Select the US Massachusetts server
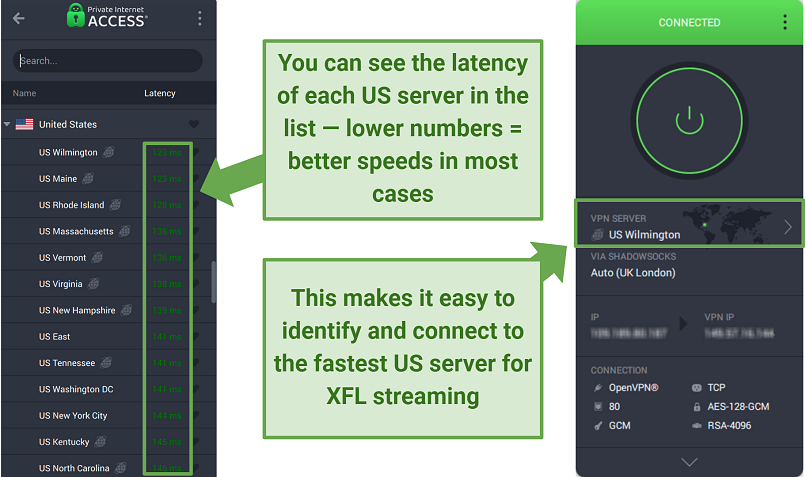The image size is (806, 477). point(108,231)
